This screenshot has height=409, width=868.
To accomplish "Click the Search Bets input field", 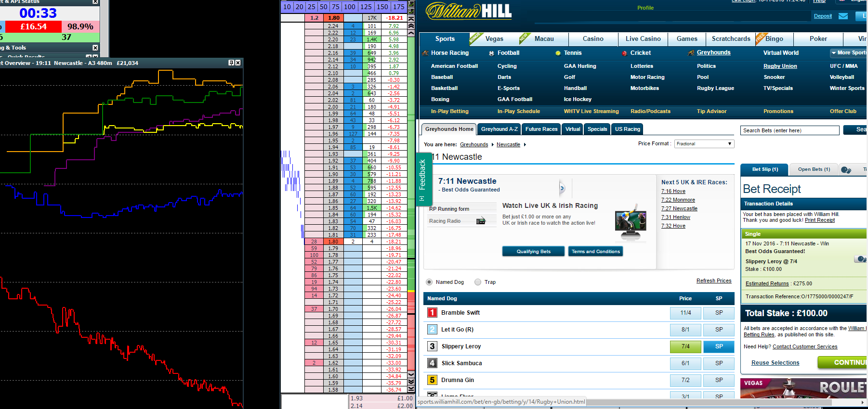I will [789, 130].
